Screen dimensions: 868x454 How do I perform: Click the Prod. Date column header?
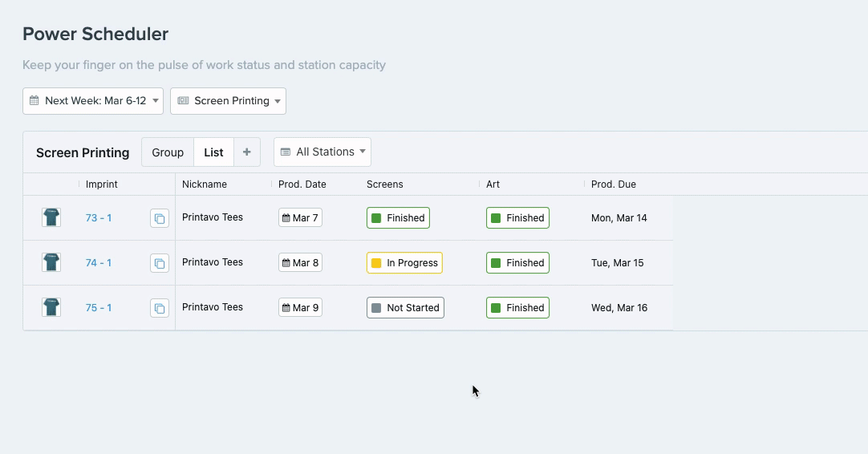(302, 184)
